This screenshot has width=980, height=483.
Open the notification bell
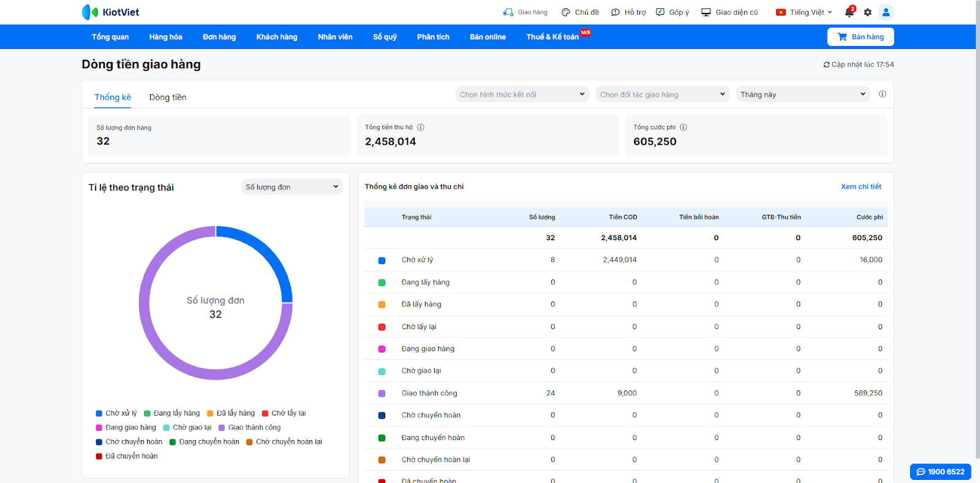pyautogui.click(x=849, y=12)
